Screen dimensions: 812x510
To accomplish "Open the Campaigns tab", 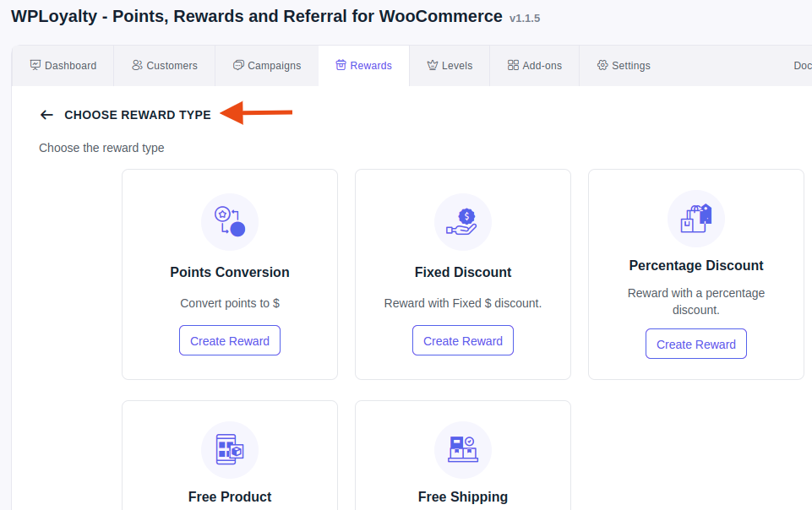I will (267, 66).
